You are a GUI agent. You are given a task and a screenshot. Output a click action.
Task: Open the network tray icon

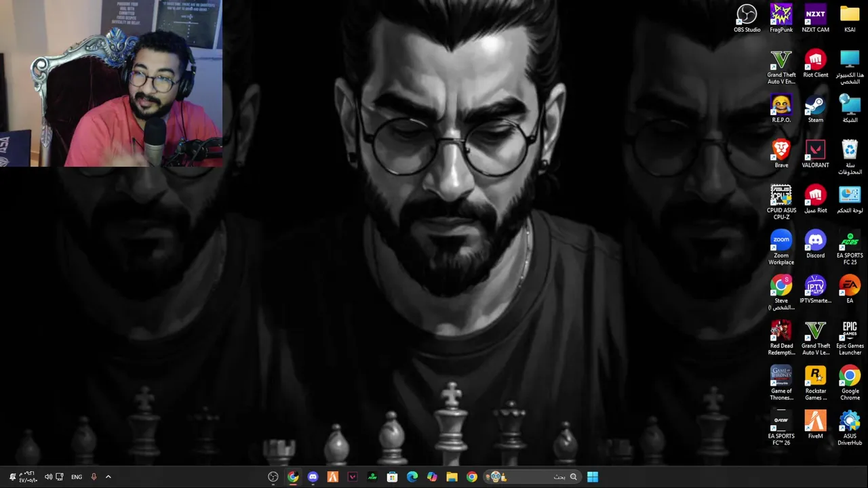[x=60, y=477]
